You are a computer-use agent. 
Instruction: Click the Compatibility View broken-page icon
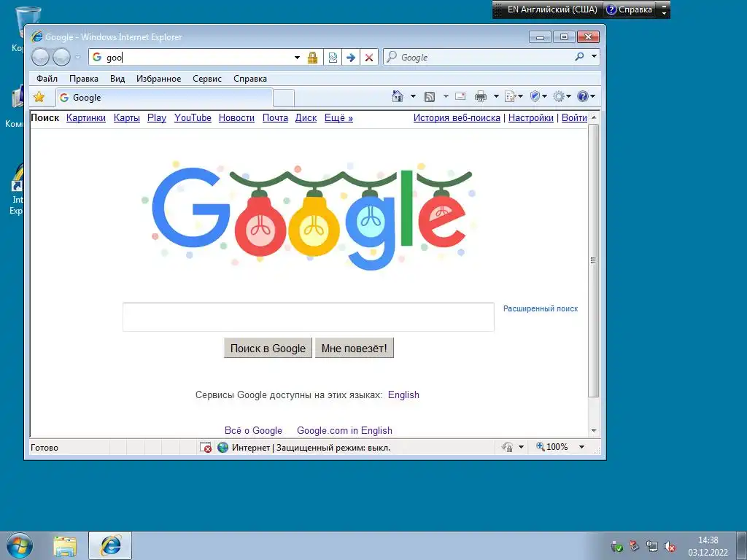click(x=333, y=58)
